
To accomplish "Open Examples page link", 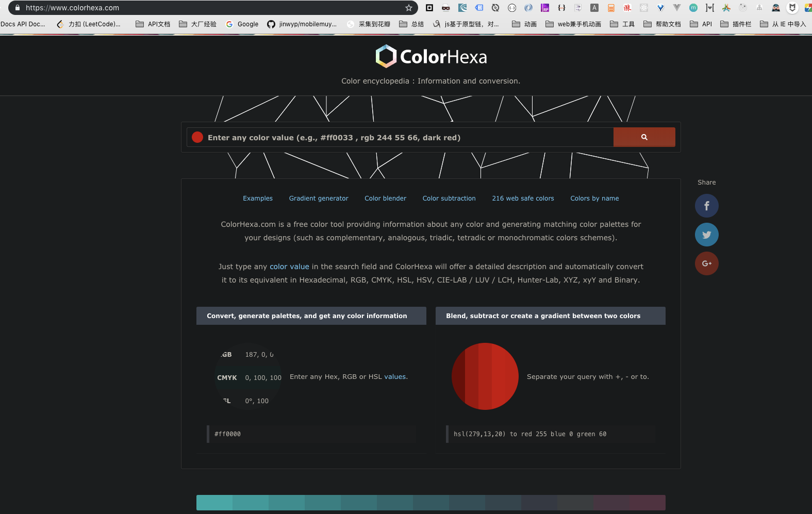I will tap(258, 198).
